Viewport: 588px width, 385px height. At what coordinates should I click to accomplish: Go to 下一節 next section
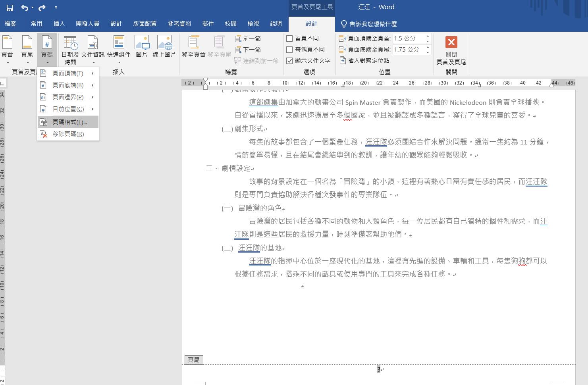pyautogui.click(x=248, y=50)
